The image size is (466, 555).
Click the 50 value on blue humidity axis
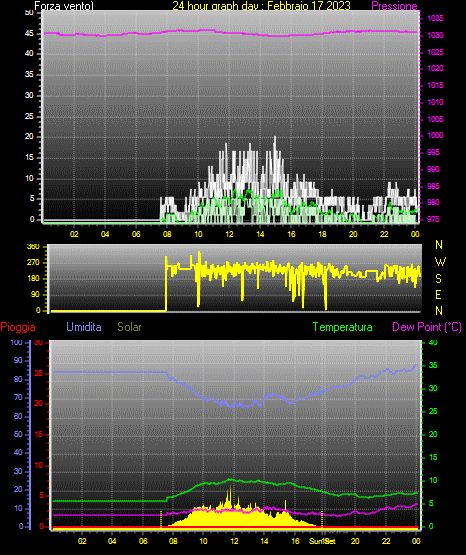[x=18, y=434]
